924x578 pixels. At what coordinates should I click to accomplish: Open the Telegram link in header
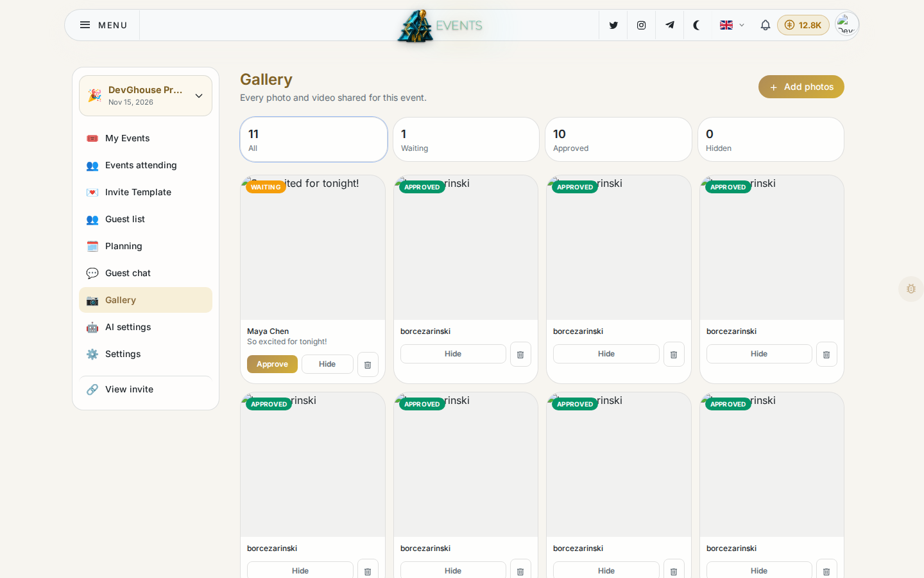pyautogui.click(x=669, y=25)
